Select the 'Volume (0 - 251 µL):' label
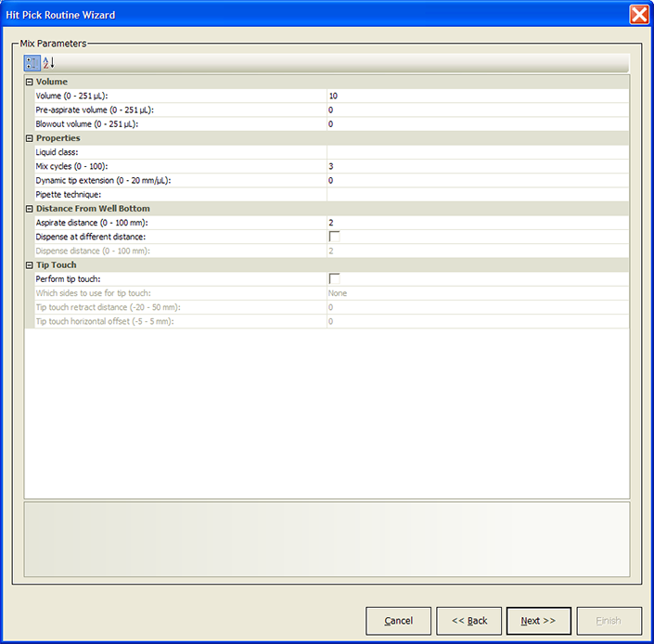The width and height of the screenshot is (654, 644). coord(71,96)
